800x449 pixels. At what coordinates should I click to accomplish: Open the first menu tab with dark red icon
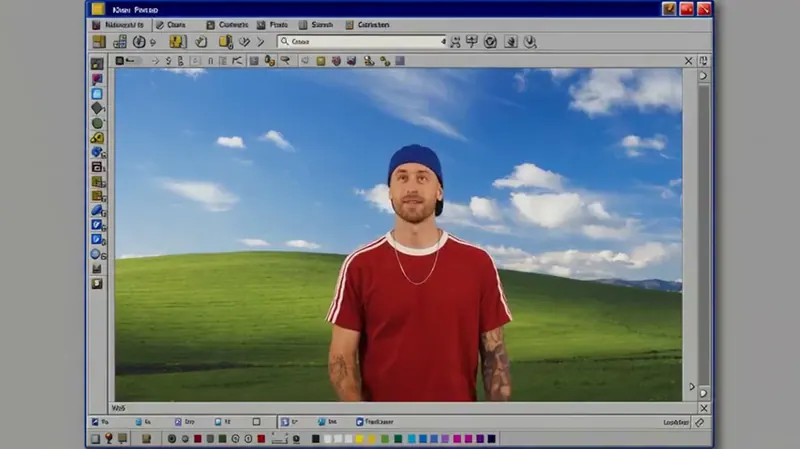[118, 24]
